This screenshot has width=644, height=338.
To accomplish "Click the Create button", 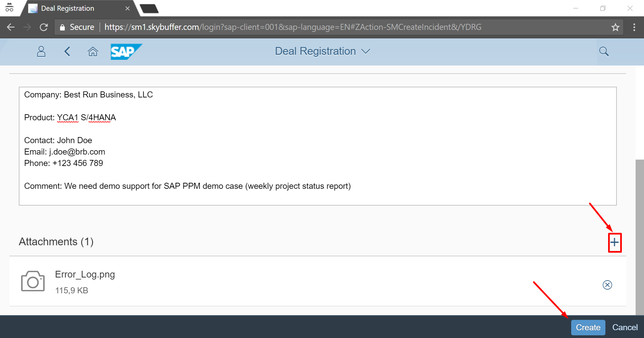I will pos(588,327).
